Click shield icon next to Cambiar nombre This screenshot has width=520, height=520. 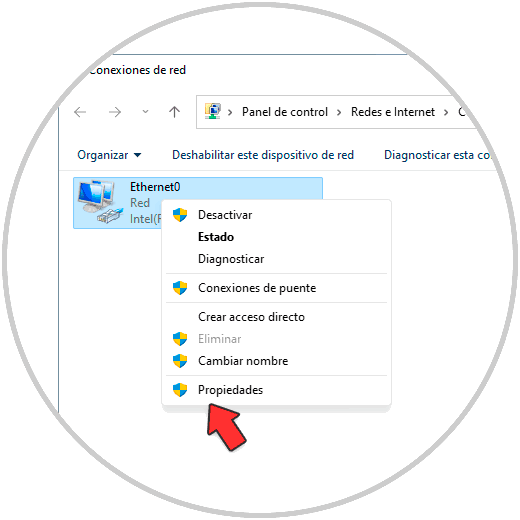coord(180,361)
